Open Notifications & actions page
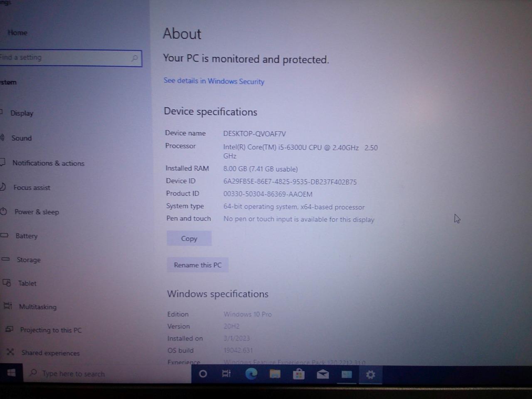 (48, 163)
